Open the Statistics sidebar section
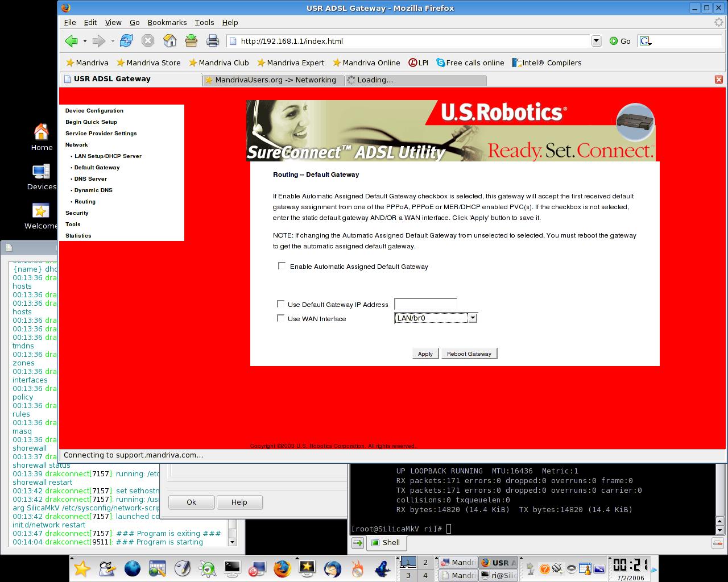This screenshot has width=728, height=582. coord(78,236)
